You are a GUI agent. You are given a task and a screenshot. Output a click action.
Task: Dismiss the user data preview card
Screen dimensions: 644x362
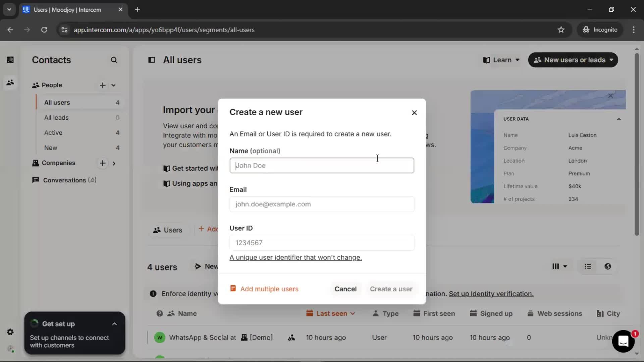tap(611, 96)
